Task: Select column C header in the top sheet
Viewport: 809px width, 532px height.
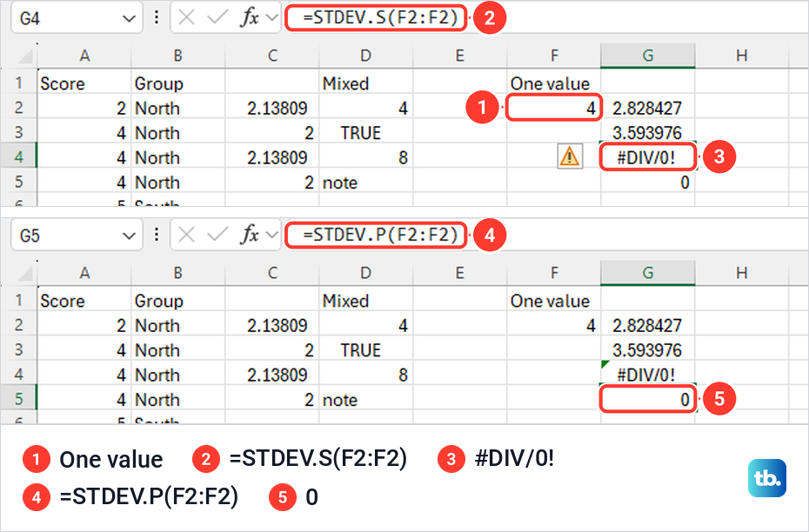Action: pos(272,56)
